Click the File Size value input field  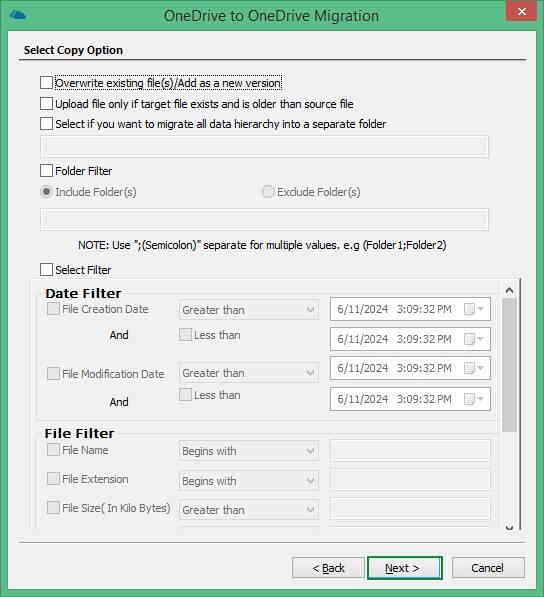pos(410,509)
